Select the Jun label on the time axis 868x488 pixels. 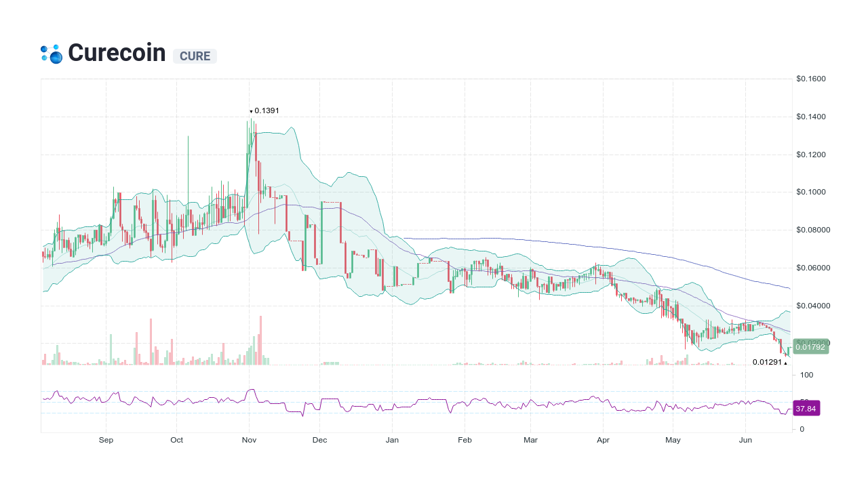[745, 440]
